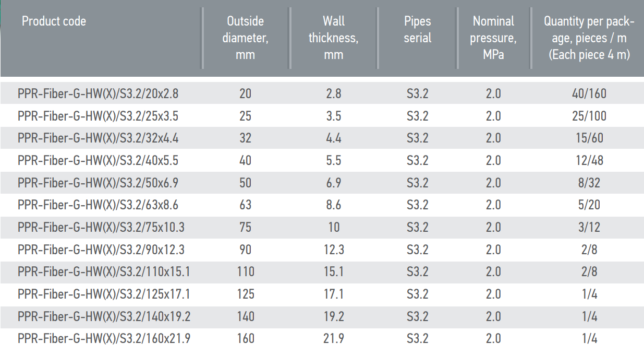Screen dimensions: 644x355
Task: Click the Wall thickness, mm header
Action: [x=333, y=38]
